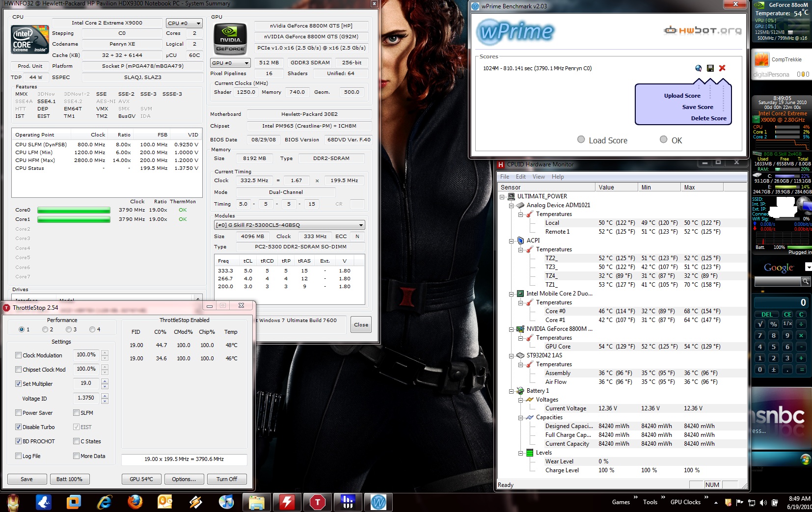Viewport: 812px width, 512px height.
Task: Click the upload score globe icon in wPrime
Action: click(699, 68)
